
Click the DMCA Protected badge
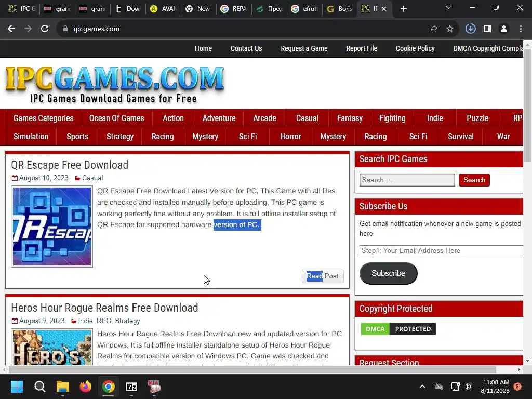(x=398, y=329)
